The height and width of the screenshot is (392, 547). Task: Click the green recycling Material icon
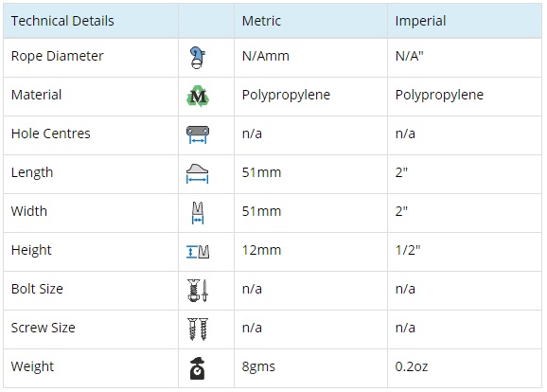pos(198,96)
